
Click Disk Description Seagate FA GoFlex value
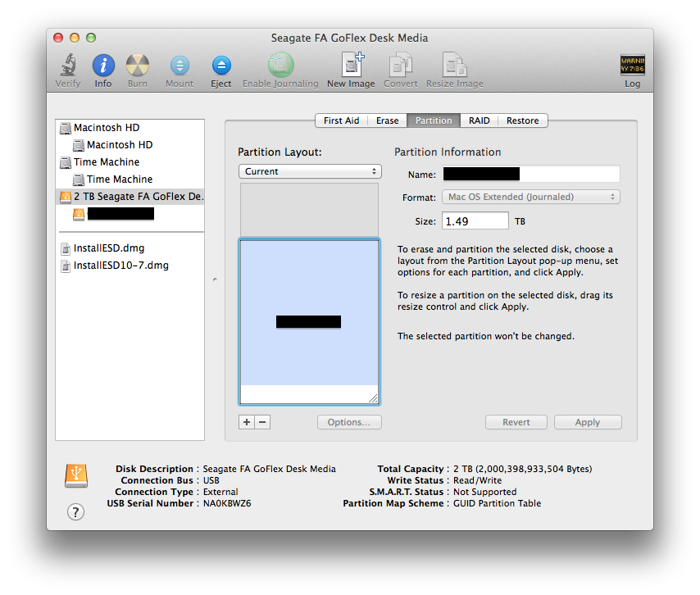269,469
